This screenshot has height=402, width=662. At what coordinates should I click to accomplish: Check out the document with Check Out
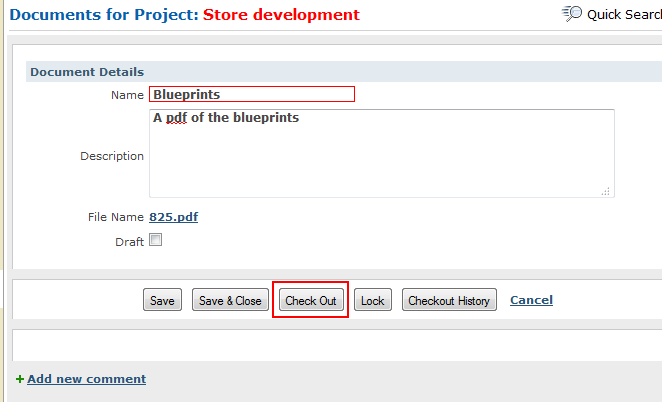coord(311,300)
